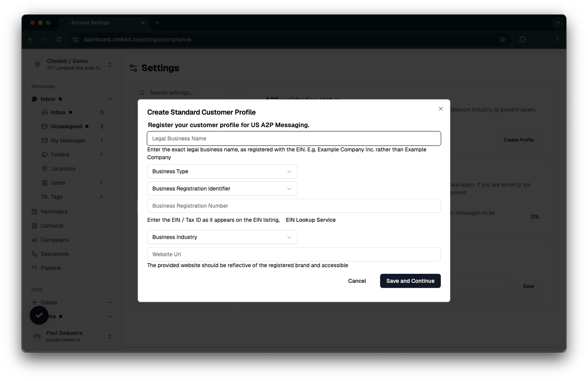Bookmark this page with the star icon

click(503, 40)
